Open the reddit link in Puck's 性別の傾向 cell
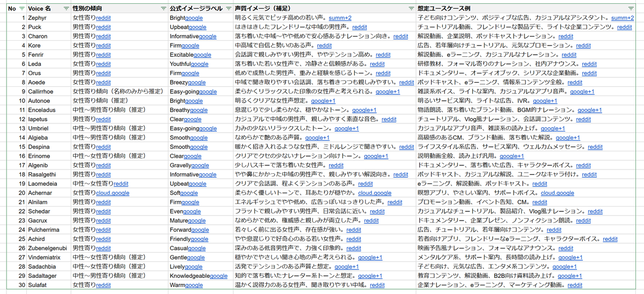The width and height of the screenshot is (644, 294). click(x=104, y=27)
